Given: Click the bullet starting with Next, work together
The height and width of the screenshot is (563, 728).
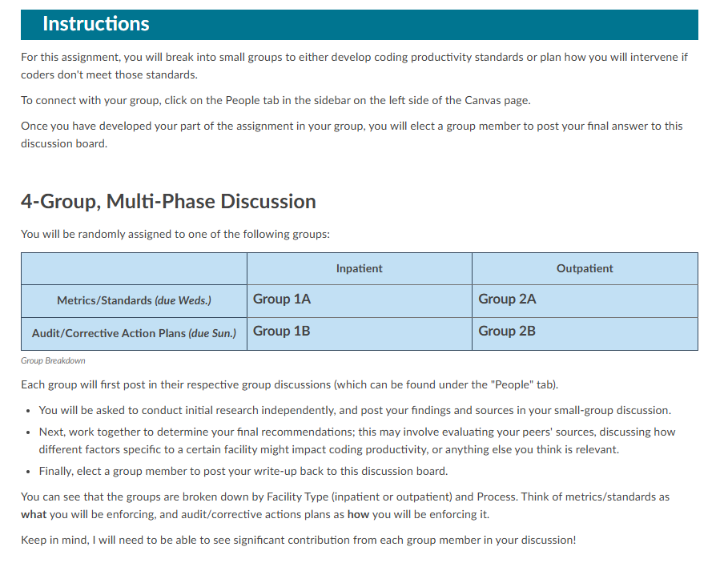Looking at the screenshot, I should 356,440.
